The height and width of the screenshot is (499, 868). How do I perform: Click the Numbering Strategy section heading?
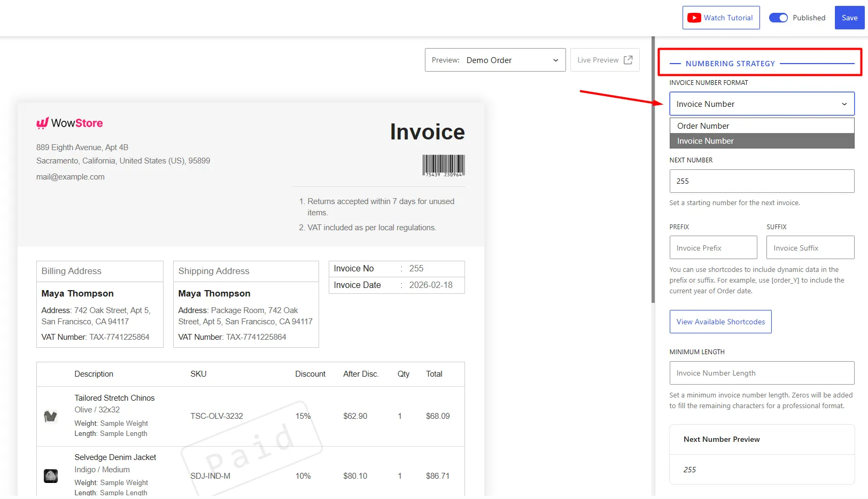[730, 64]
